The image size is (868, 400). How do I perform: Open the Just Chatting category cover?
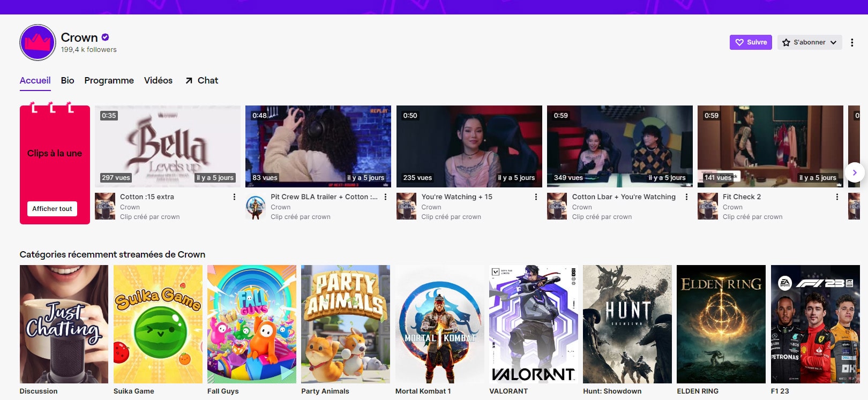[64, 324]
